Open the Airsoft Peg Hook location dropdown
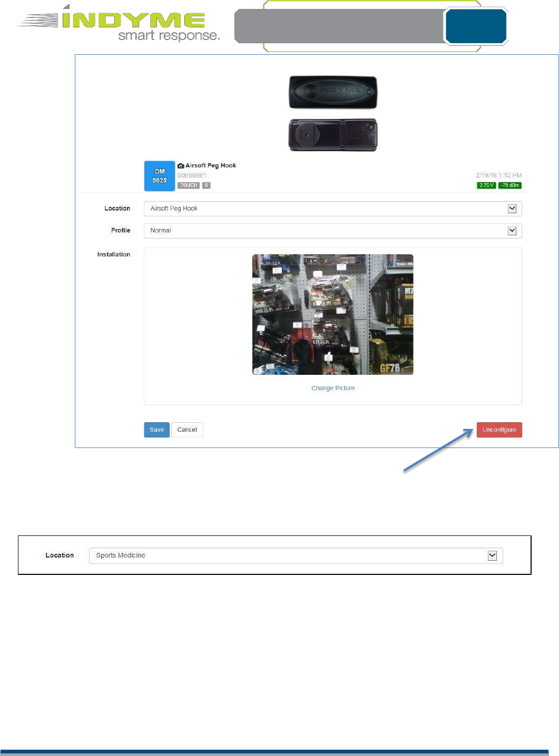 pos(333,208)
